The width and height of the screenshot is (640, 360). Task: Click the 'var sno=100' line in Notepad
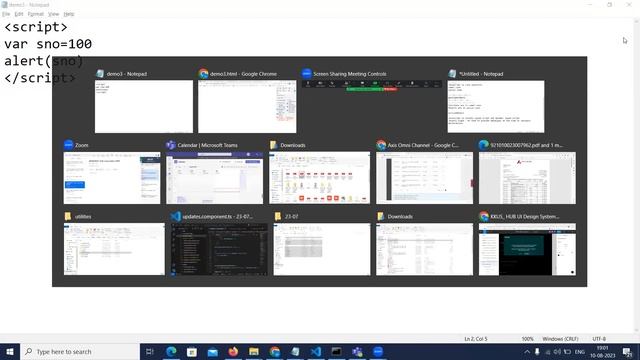point(48,44)
